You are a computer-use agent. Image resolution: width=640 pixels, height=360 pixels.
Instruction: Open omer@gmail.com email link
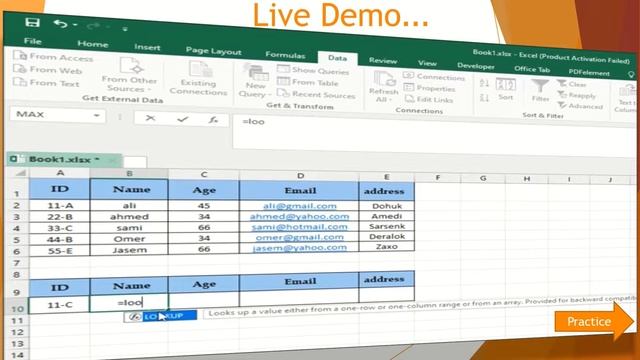[x=299, y=237]
